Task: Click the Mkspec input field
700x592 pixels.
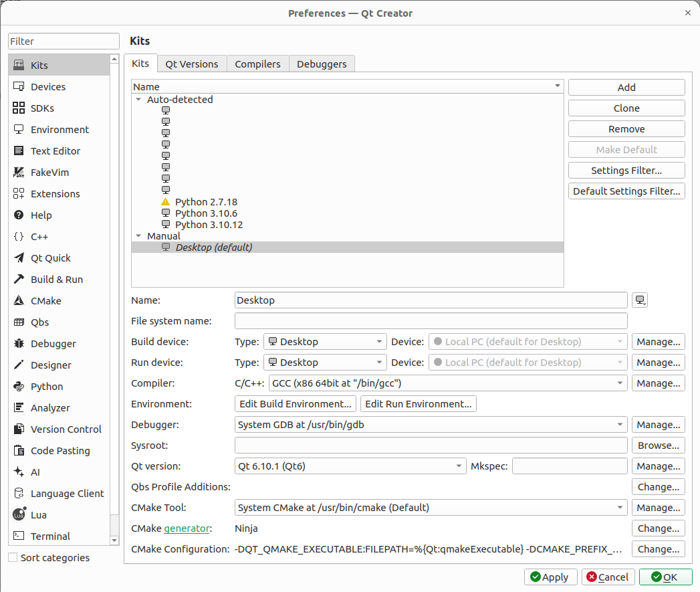Action: coord(570,466)
